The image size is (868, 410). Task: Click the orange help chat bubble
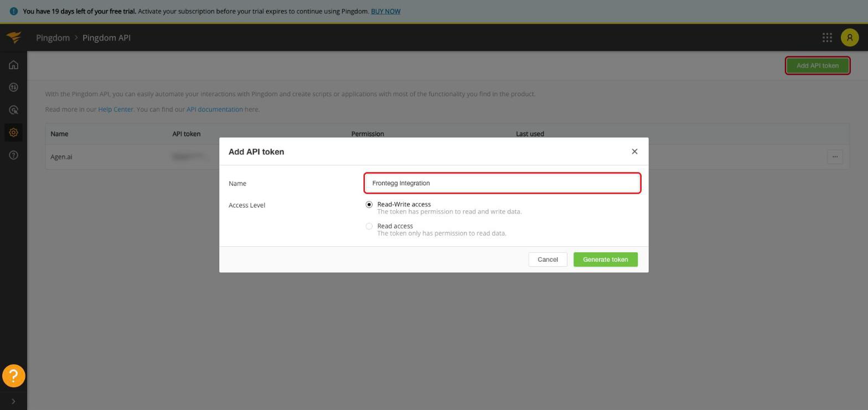[13, 376]
